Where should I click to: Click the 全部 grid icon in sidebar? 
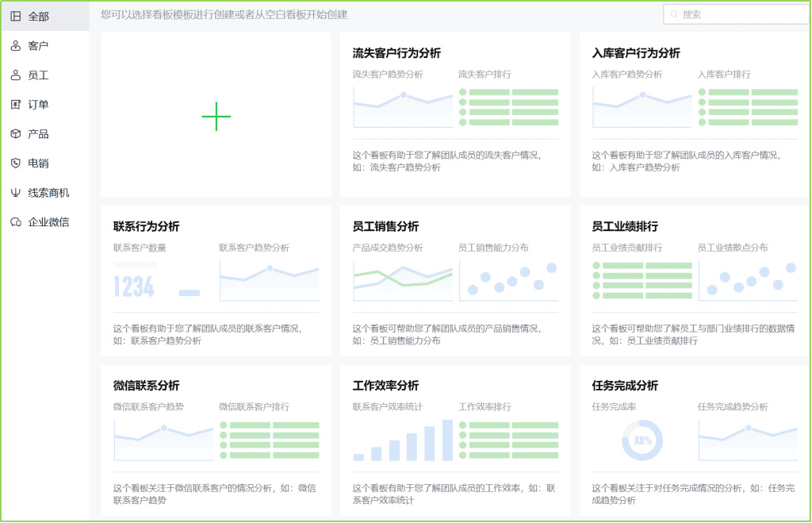[16, 16]
